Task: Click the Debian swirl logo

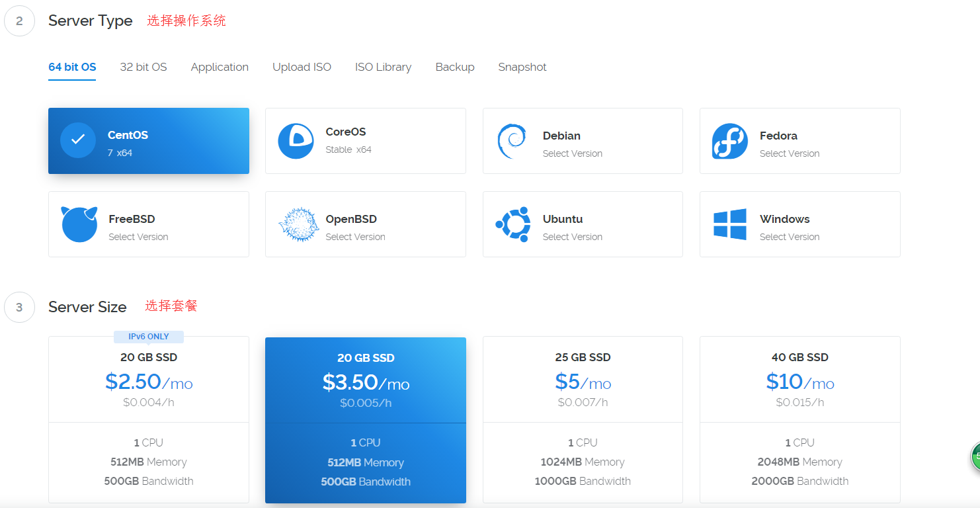Action: coord(511,141)
